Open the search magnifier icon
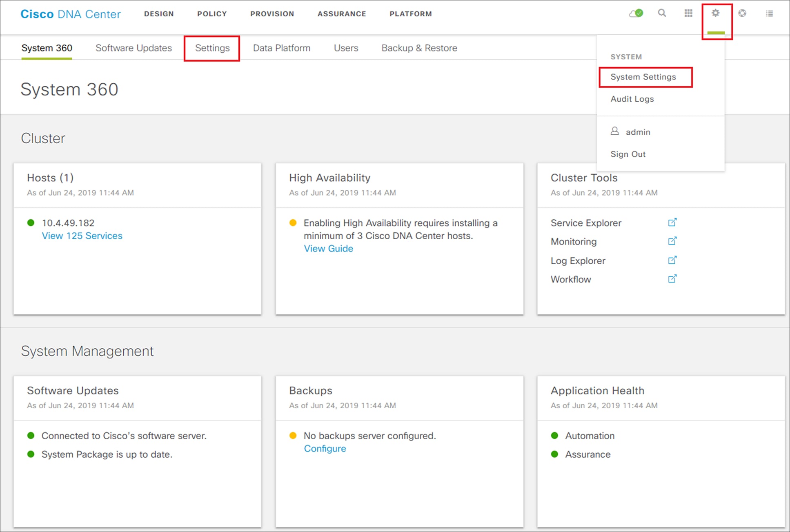The image size is (790, 532). [662, 13]
